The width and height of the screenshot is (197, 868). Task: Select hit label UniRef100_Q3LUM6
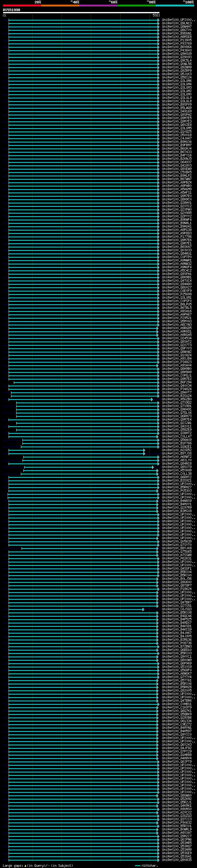[x=177, y=81]
